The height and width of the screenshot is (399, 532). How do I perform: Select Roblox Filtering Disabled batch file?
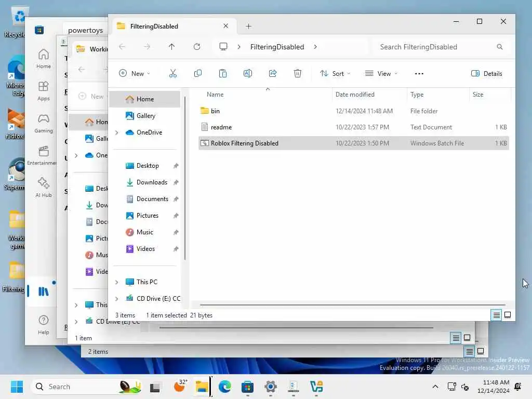pos(353,143)
